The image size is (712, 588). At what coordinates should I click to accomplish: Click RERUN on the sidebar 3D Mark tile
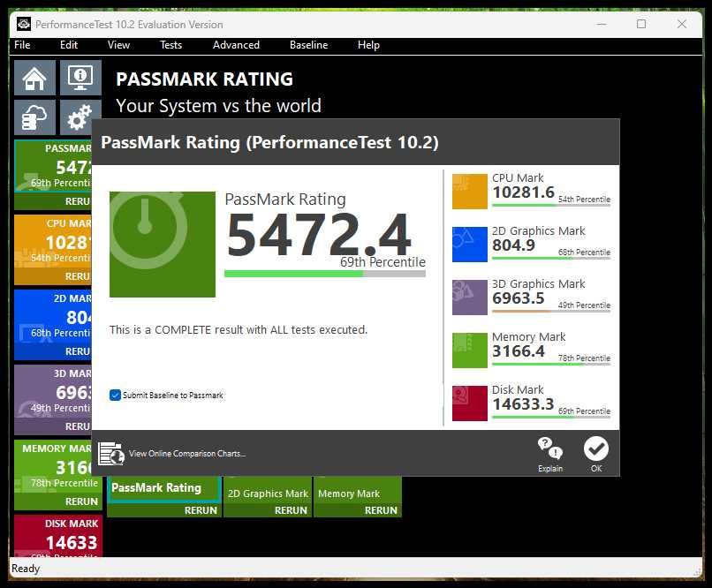tap(78, 426)
